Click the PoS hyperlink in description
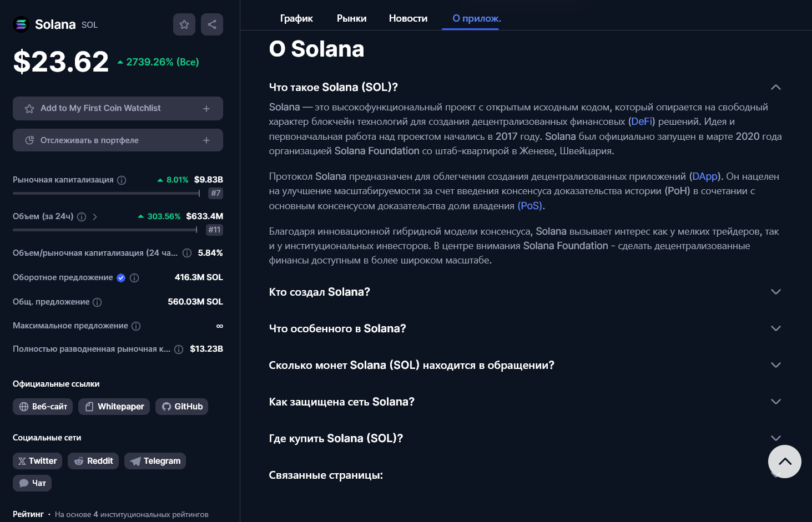 [x=530, y=206]
